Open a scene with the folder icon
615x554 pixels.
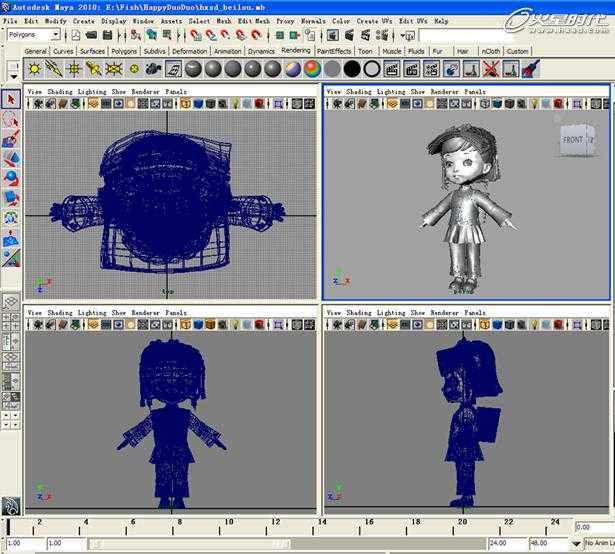[91, 36]
